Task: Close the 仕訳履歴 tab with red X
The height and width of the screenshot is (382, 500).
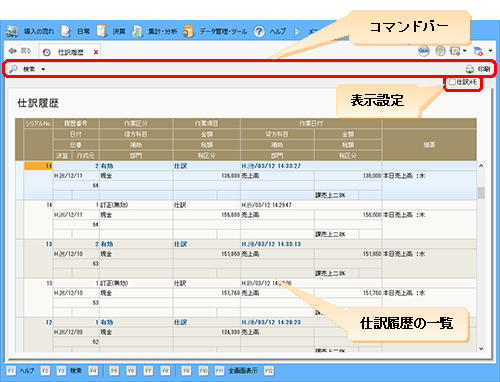Action: pos(96,52)
